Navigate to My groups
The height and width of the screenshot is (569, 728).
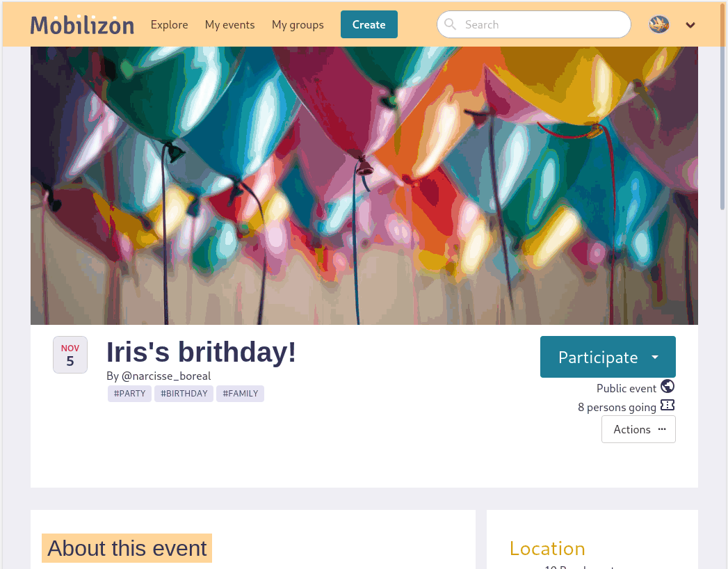pos(298,25)
